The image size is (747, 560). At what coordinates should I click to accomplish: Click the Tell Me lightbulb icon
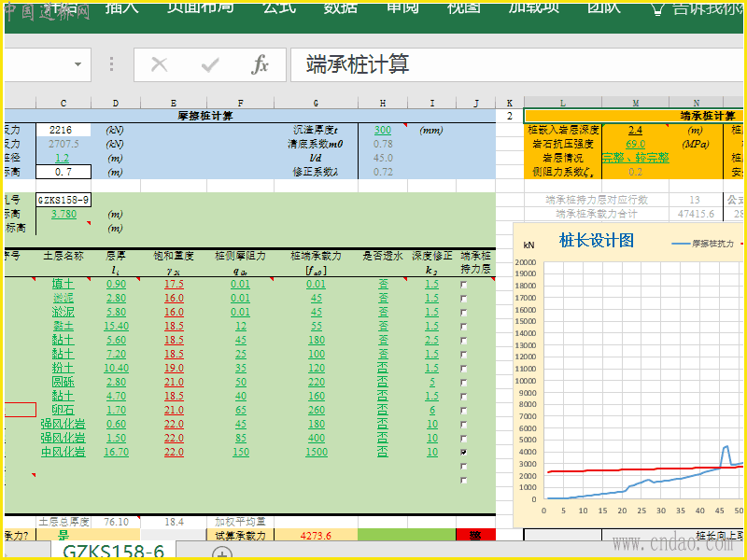(x=657, y=7)
